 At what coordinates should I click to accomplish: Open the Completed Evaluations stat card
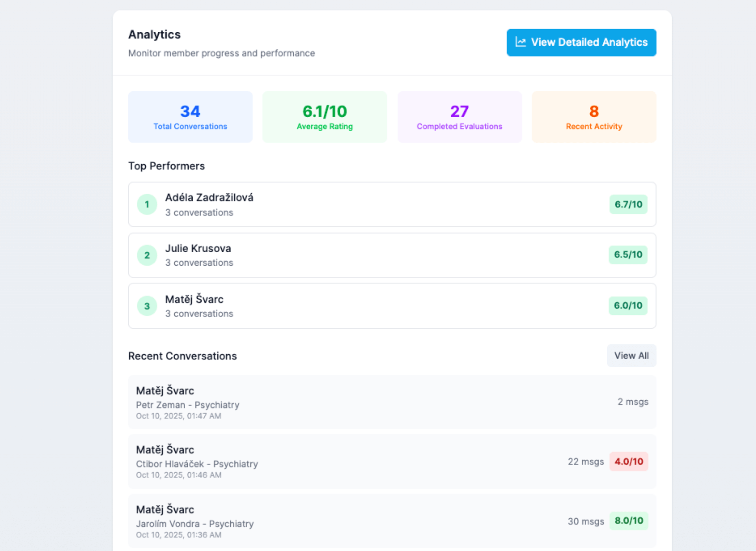coord(459,116)
